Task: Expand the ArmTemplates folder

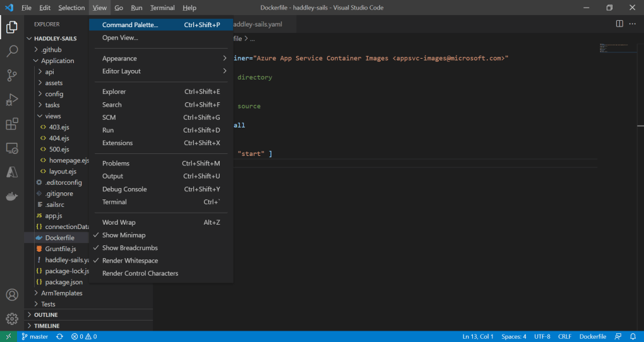Action: pos(61,293)
